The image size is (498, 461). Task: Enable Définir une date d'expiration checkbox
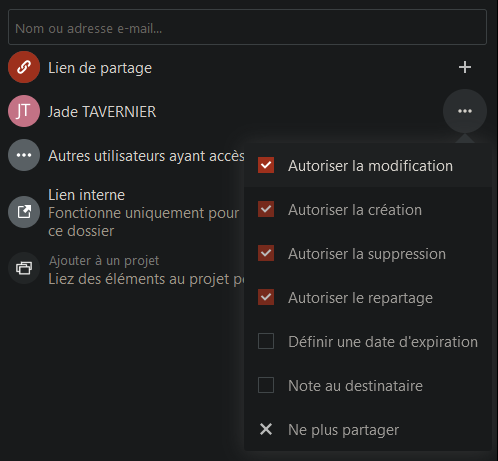coord(266,341)
